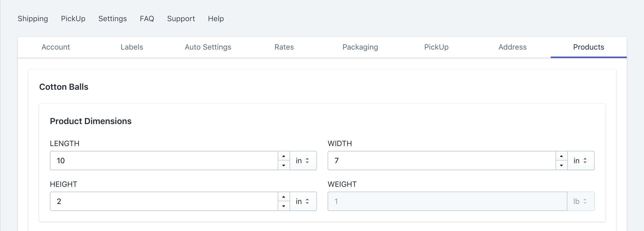
Task: Click the WEIGHT field label
Action: pos(342,184)
